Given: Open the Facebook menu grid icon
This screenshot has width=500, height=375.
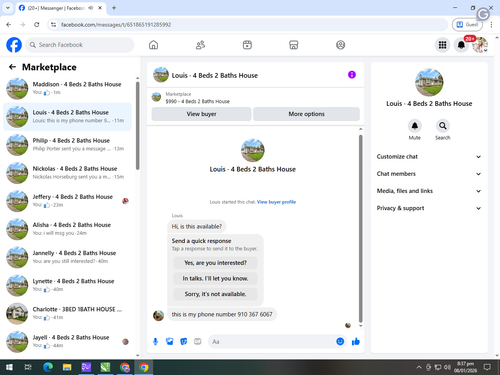Looking at the screenshot, I should coord(442,45).
